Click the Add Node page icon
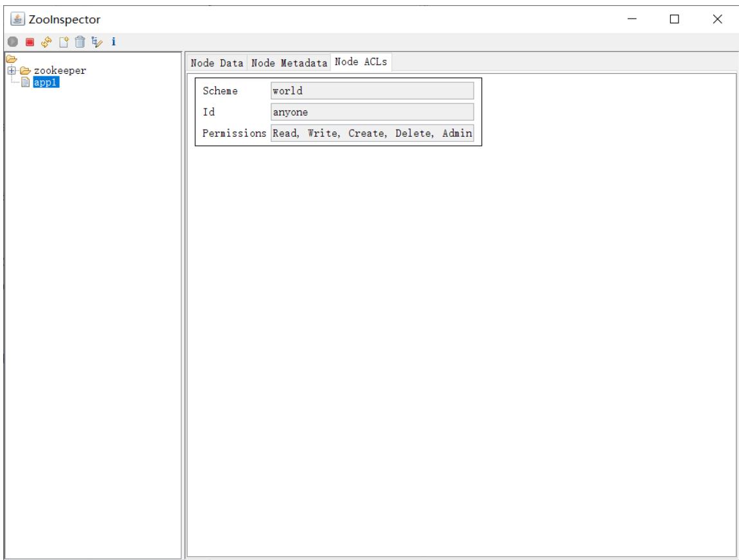Image resolution: width=739 pixels, height=560 pixels. click(x=63, y=42)
